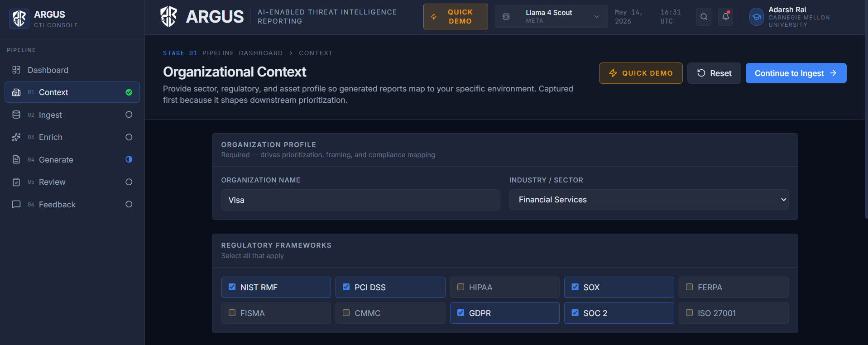Click the REGULATORY FRAMEWORKS section title
The width and height of the screenshot is (868, 345).
pyautogui.click(x=276, y=245)
